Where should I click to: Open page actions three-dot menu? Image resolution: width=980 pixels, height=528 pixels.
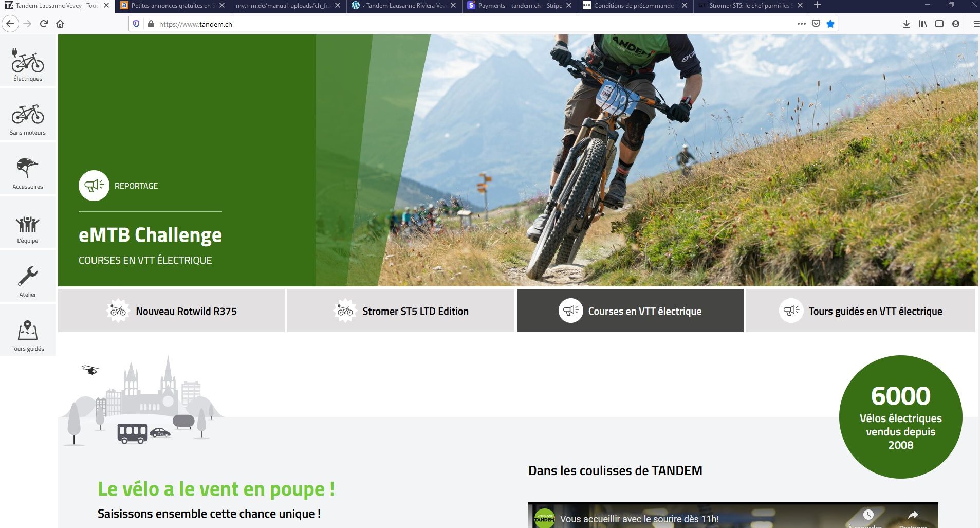(801, 24)
